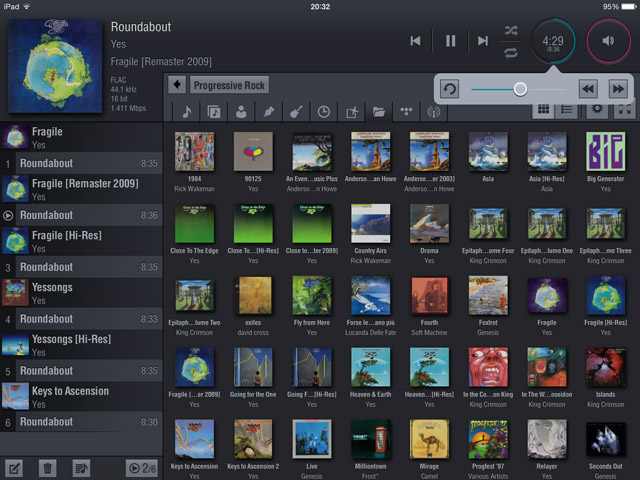Click the seek position slider
This screenshot has width=640, height=480.
coord(520,89)
